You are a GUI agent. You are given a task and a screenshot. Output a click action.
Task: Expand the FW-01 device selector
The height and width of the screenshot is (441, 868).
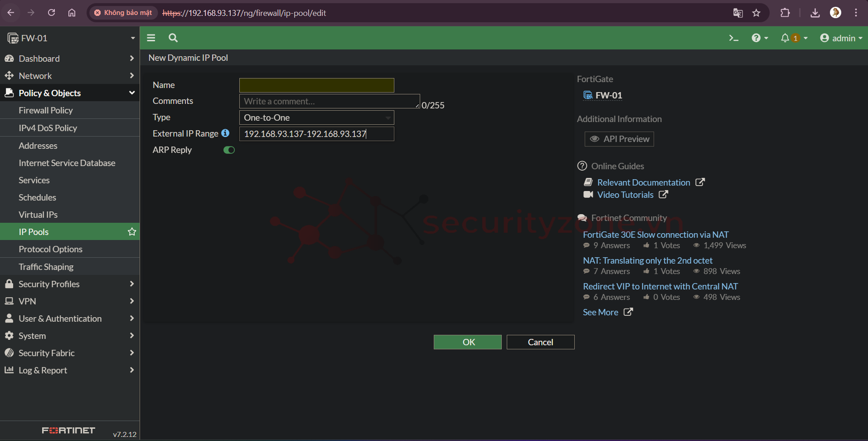[x=70, y=38]
